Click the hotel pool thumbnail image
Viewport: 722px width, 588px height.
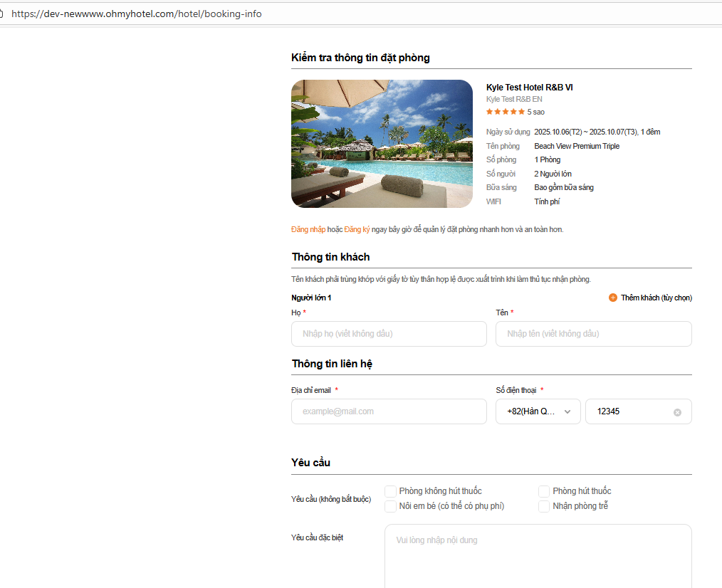[382, 144]
